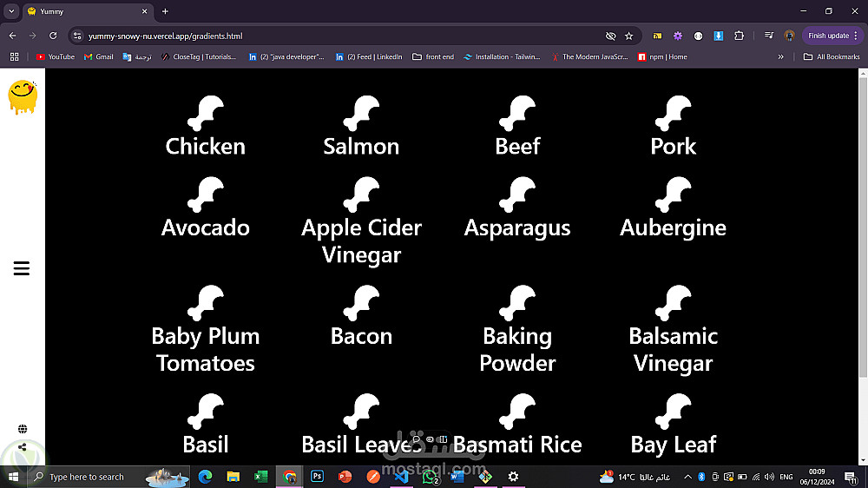Open Microsoft Edge from taskbar
The width and height of the screenshot is (868, 488).
pyautogui.click(x=206, y=477)
